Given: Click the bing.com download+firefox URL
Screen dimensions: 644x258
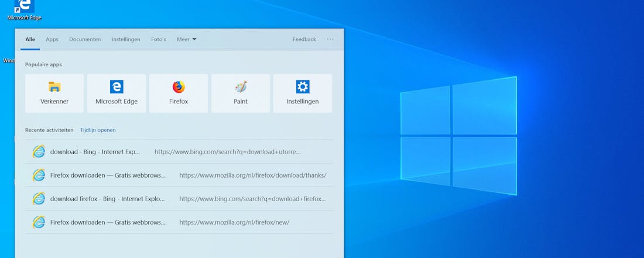Looking at the screenshot, I should [252, 199].
